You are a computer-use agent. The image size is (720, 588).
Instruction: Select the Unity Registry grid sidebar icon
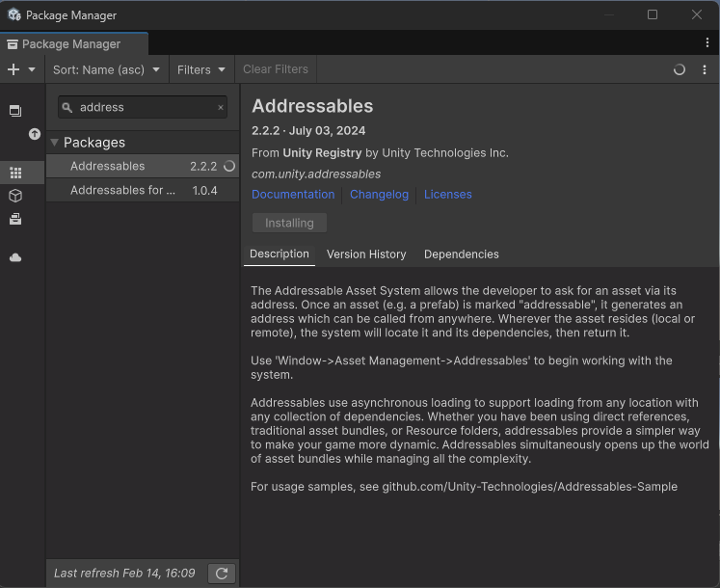click(x=15, y=173)
